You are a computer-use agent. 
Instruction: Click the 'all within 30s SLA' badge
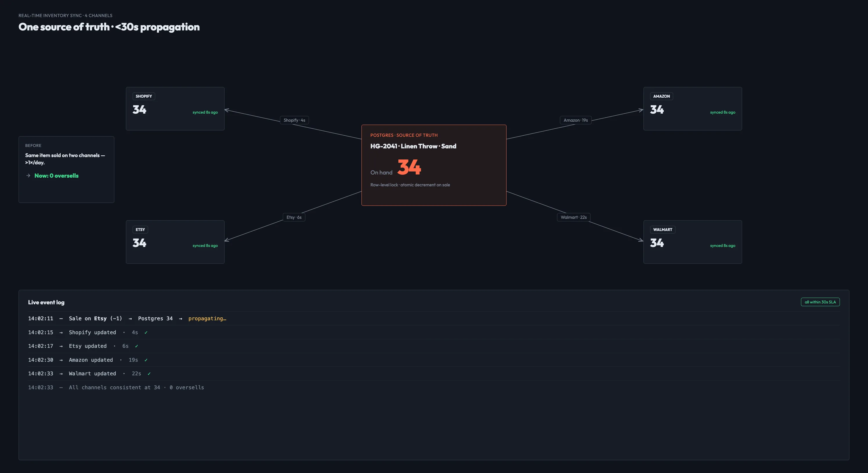[x=820, y=302]
